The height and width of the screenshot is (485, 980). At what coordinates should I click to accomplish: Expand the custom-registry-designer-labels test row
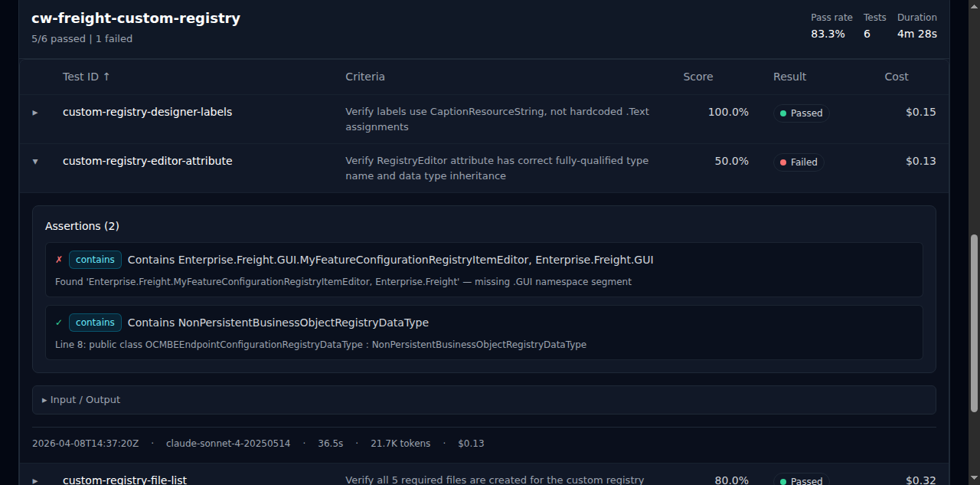[x=34, y=113]
